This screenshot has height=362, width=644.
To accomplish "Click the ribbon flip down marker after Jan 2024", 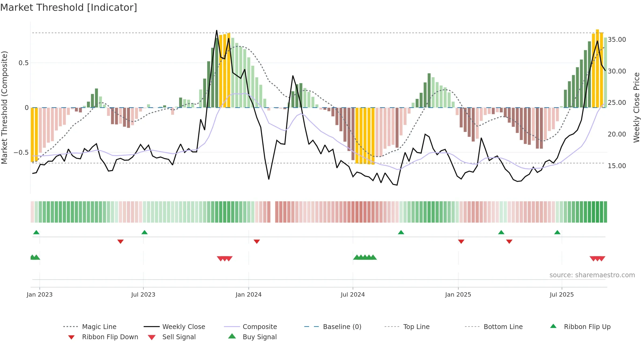I will pos(257,242).
